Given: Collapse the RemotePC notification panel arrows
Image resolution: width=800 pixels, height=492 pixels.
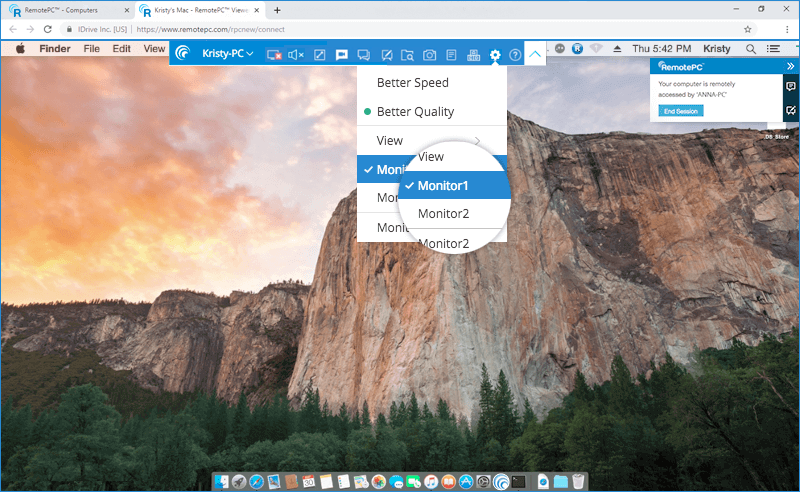Looking at the screenshot, I should point(790,66).
